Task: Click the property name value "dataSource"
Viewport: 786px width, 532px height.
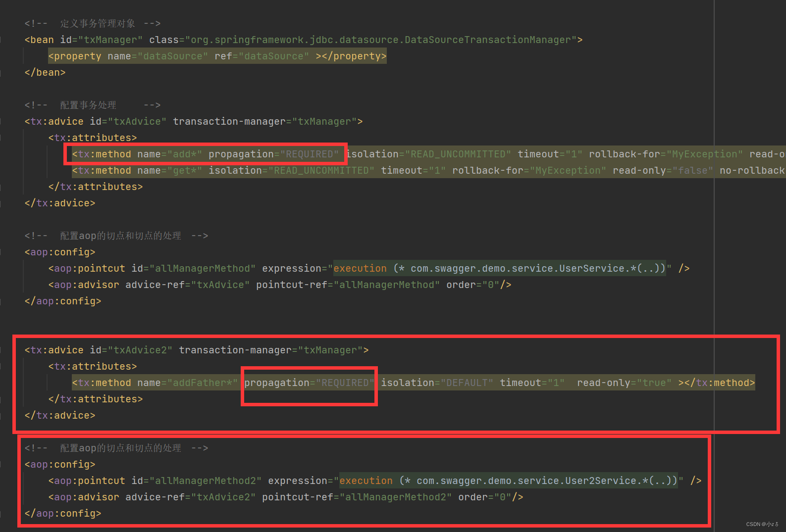Action: click(172, 56)
